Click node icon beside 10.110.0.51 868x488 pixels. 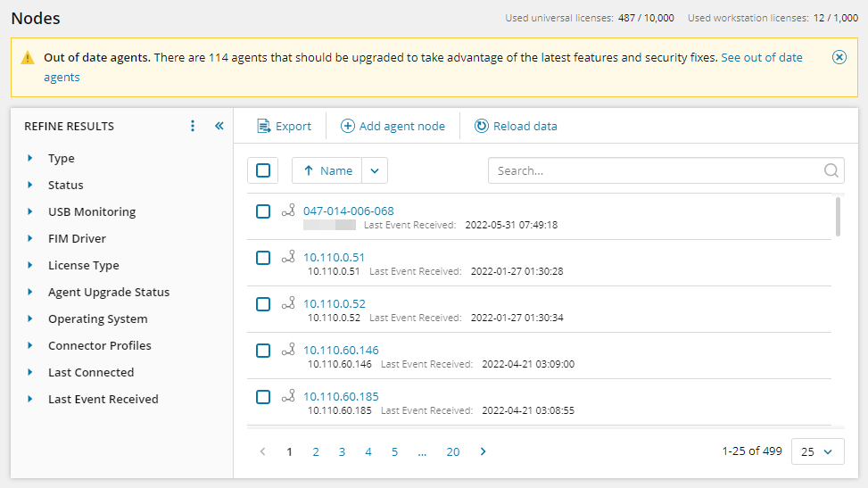[x=288, y=257]
